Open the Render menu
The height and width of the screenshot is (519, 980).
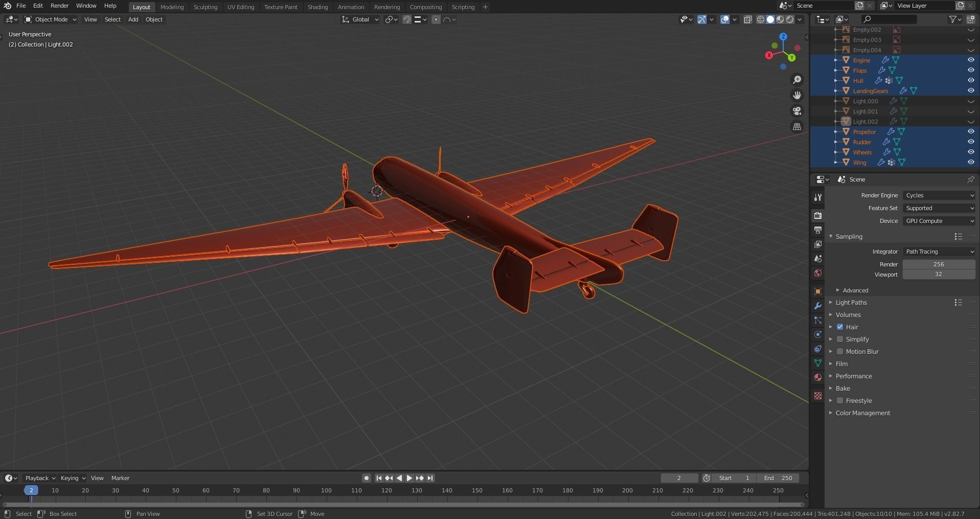point(59,6)
